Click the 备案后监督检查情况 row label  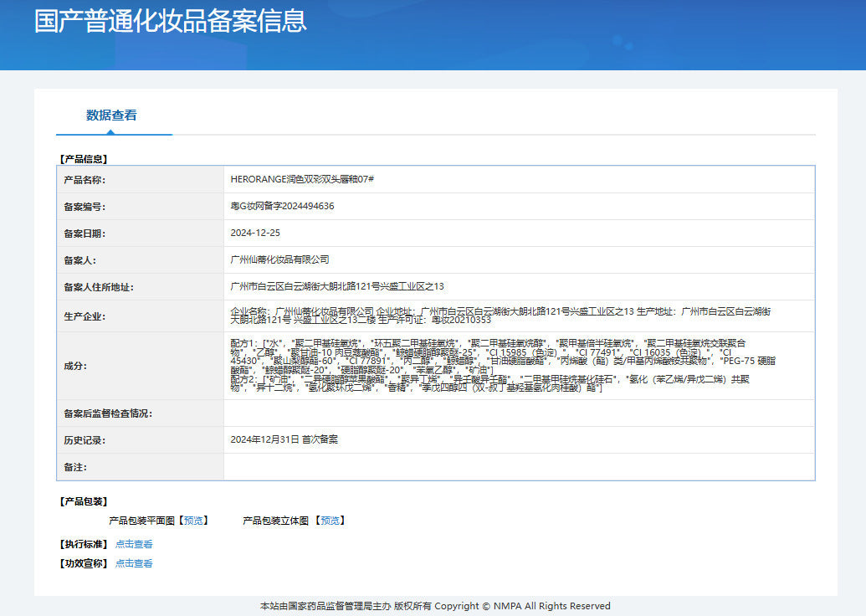coord(108,413)
